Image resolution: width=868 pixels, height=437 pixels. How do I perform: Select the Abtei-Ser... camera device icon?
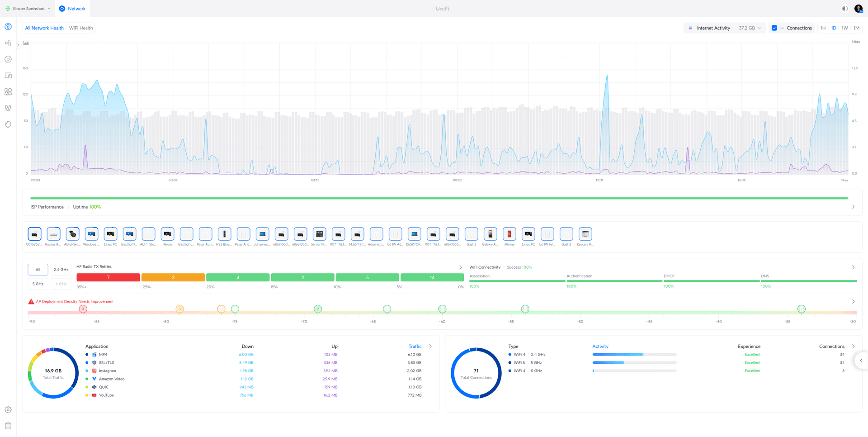[72, 234]
